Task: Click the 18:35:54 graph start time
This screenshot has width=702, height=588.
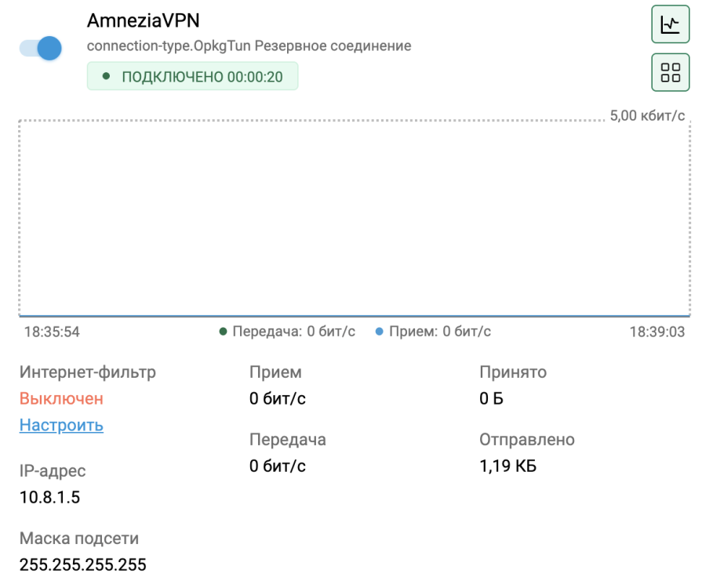Action: [52, 332]
